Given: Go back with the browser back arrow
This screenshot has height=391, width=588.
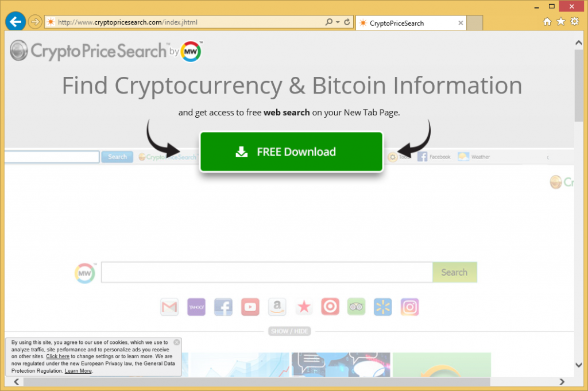Looking at the screenshot, I should click(x=16, y=22).
